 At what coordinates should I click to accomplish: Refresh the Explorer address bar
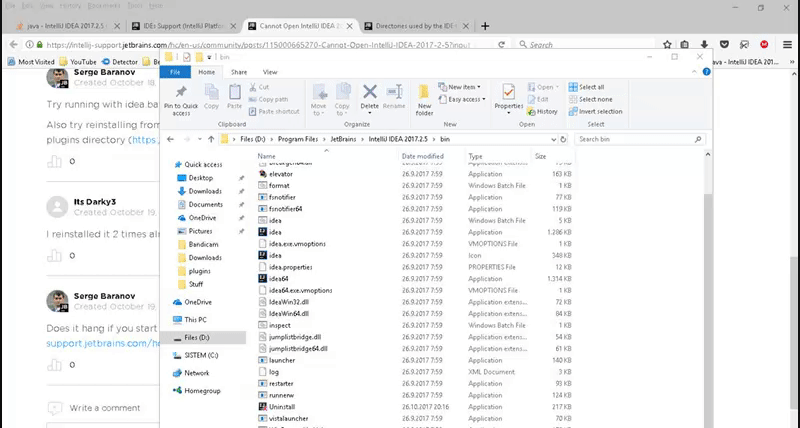tap(563, 139)
